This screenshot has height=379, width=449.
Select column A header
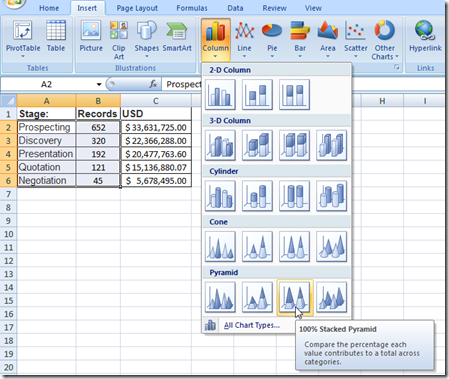pos(46,101)
